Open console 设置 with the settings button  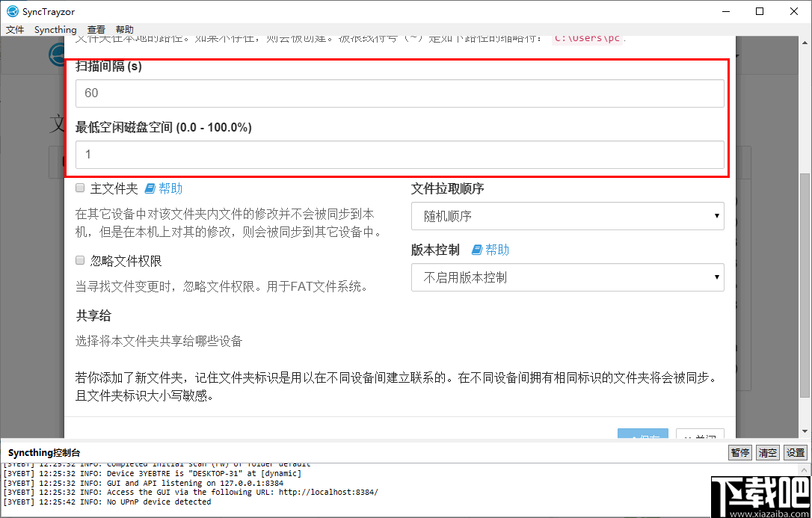(x=795, y=452)
